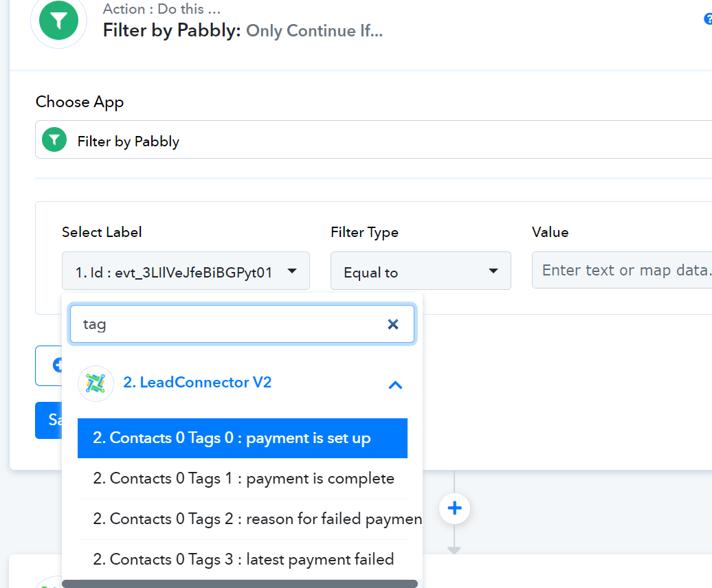
Task: Click the blue help icon in the header
Action: [x=708, y=19]
